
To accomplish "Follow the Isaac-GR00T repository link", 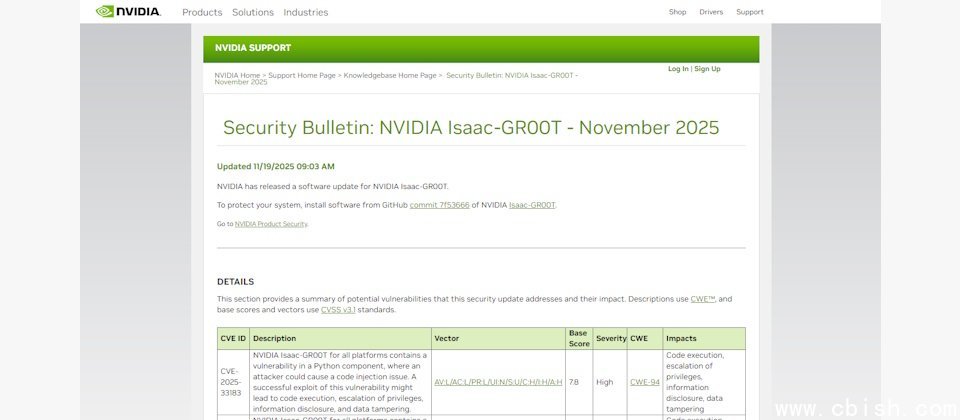I will click(532, 205).
